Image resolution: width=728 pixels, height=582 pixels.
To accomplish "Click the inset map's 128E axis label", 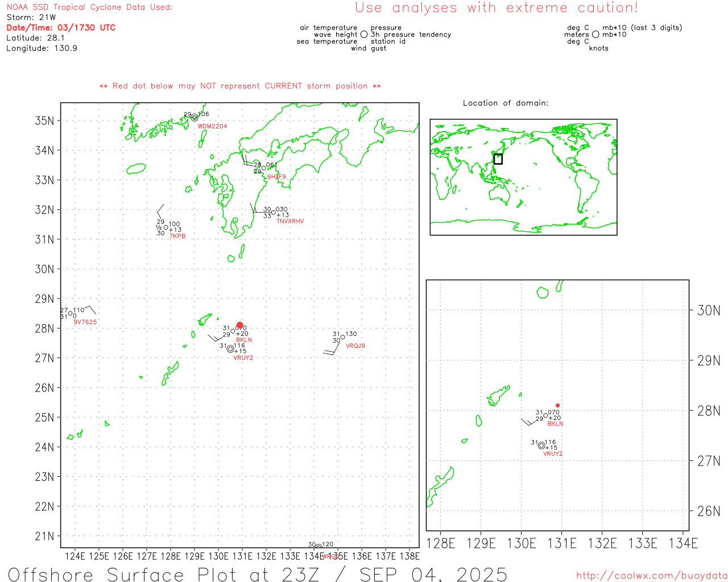I will 441,544.
